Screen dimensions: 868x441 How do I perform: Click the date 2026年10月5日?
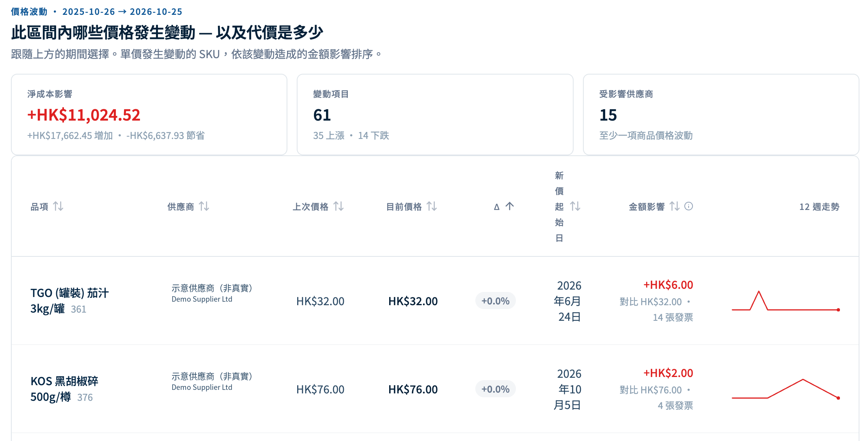568,389
